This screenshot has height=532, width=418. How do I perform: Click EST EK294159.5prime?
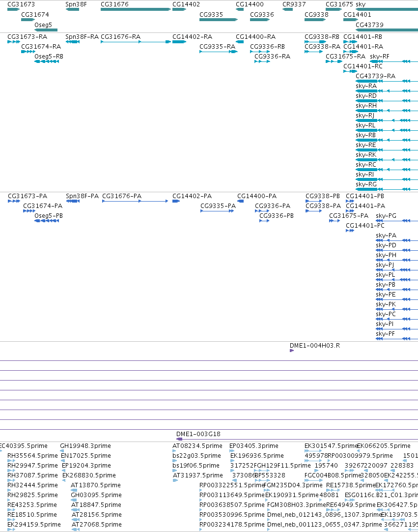(x=34, y=525)
